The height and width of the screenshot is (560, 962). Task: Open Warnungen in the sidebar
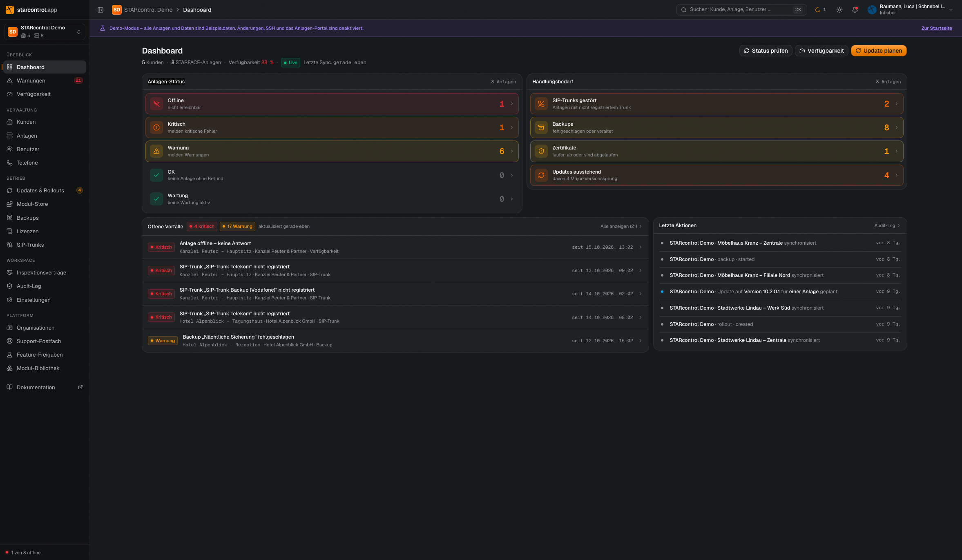(x=45, y=80)
